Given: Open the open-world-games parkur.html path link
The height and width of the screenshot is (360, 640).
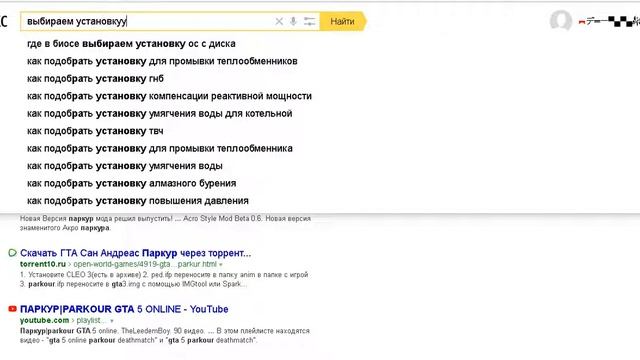Looking at the screenshot, I should click(145, 264).
